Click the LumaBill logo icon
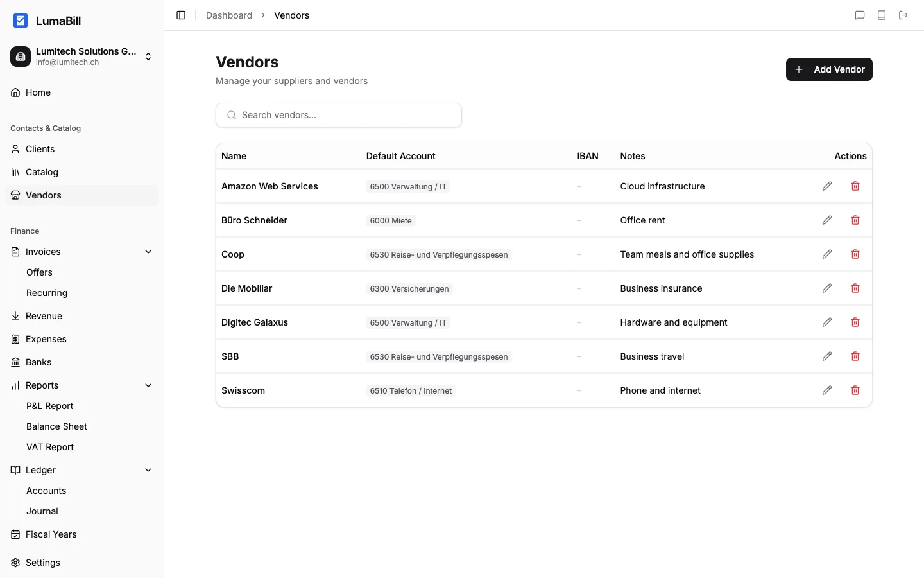924x578 pixels. (21, 21)
